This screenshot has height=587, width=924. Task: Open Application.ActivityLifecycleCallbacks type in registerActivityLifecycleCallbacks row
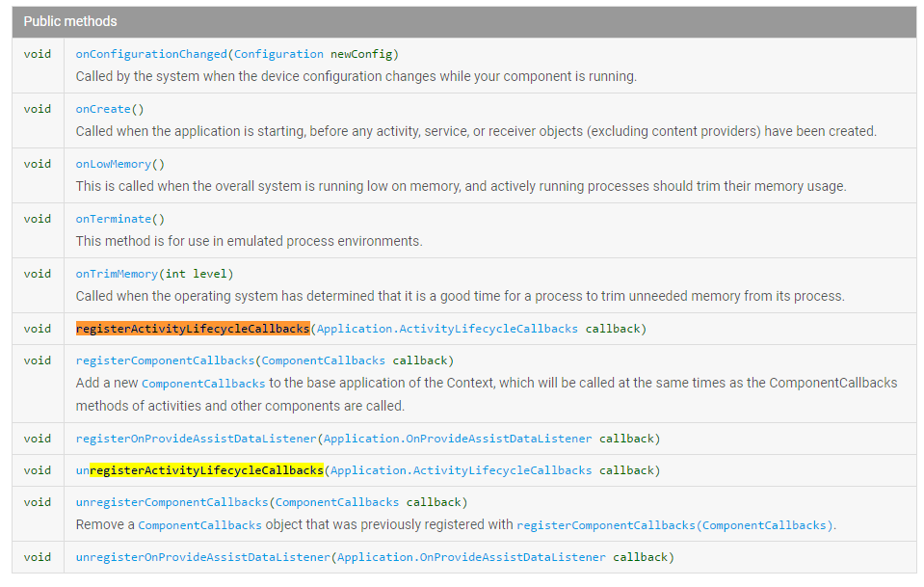point(447,329)
